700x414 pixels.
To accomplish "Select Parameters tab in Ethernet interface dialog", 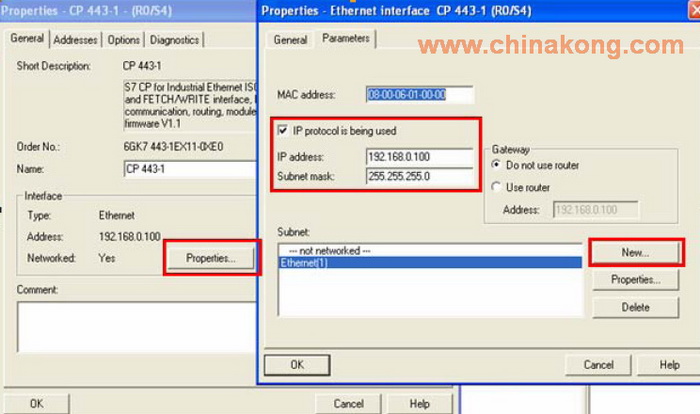I will pos(346,38).
